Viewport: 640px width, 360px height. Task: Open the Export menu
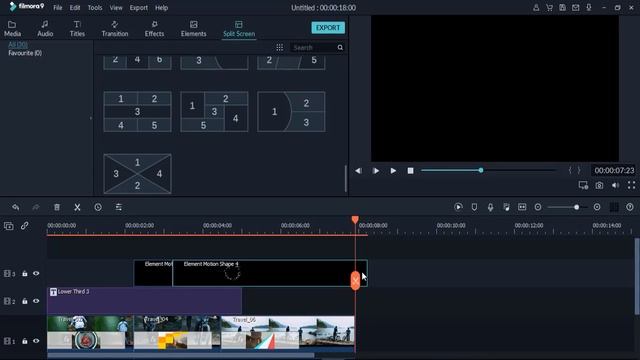[x=138, y=8]
